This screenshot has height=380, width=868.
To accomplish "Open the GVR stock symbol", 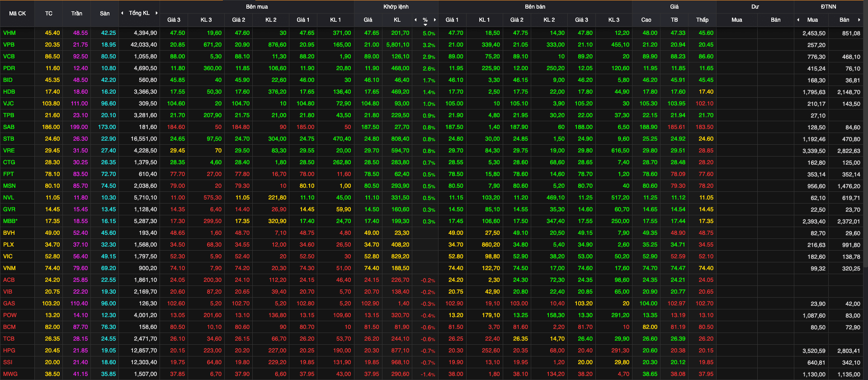I will coord(9,209).
